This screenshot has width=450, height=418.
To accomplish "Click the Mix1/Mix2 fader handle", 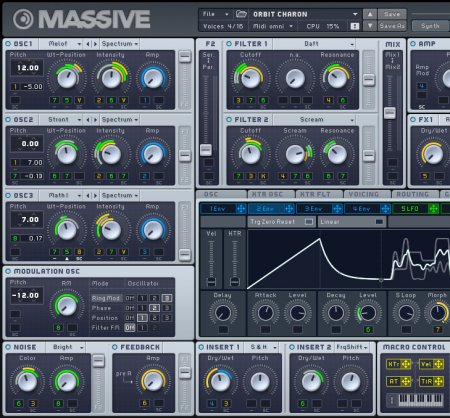I will click(x=390, y=113).
